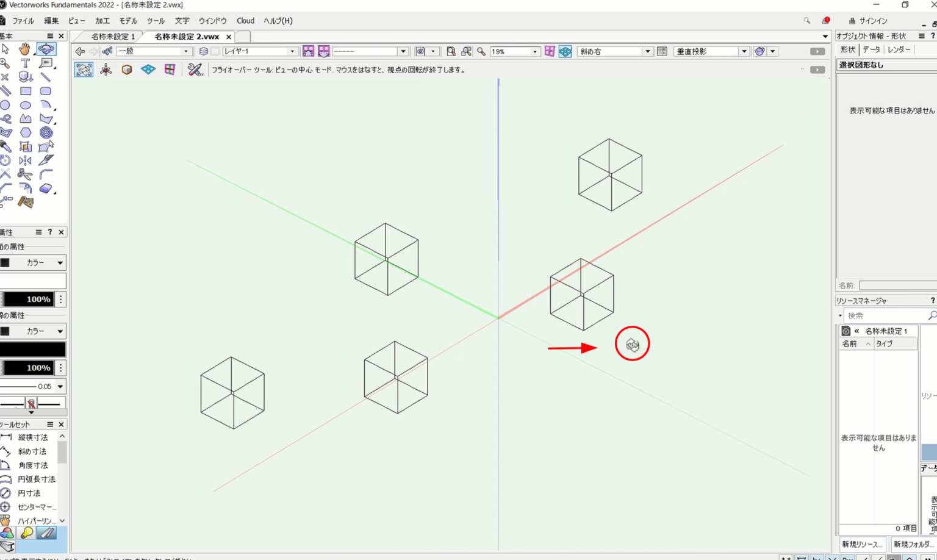Screen dimensions: 937x560
Task: Toggle Flyover object-center mode (cube icon)
Action: (127, 70)
